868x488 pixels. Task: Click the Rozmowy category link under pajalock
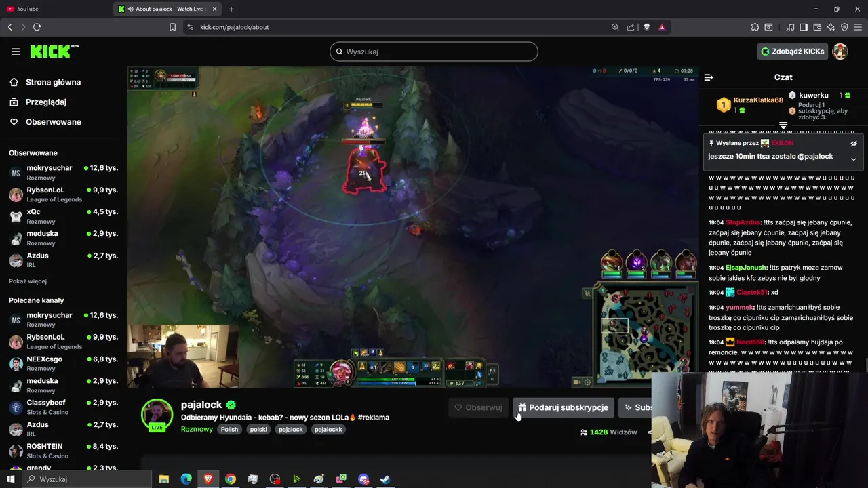coord(197,429)
